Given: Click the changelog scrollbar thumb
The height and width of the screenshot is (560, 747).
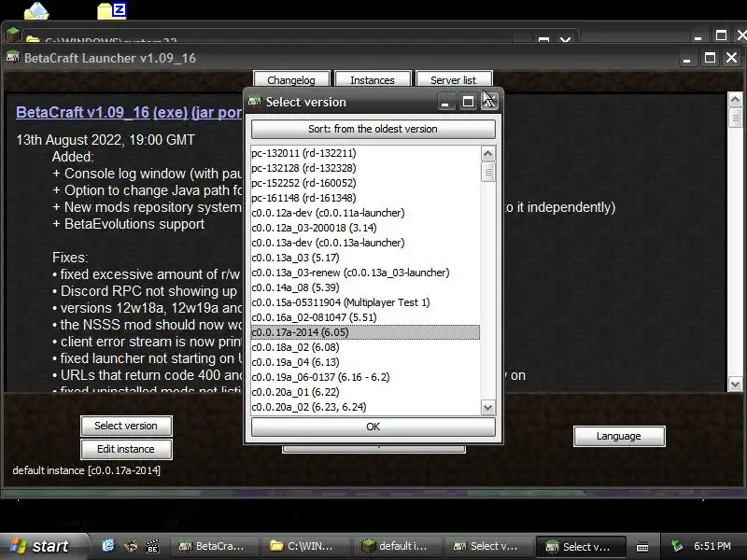Looking at the screenshot, I should coord(735,118).
